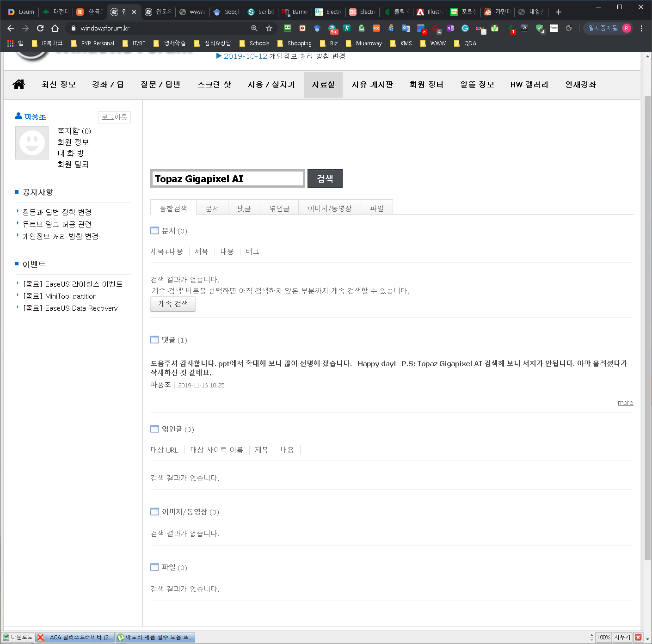
Task: Click the 지우기 button in download bar
Action: click(x=622, y=637)
